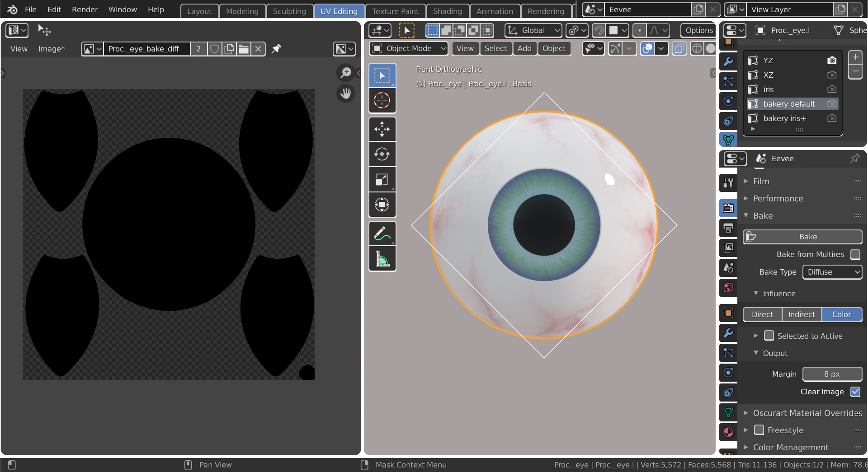868x472 pixels.
Task: Open the Bake Type Diffuse dropdown
Action: point(832,272)
